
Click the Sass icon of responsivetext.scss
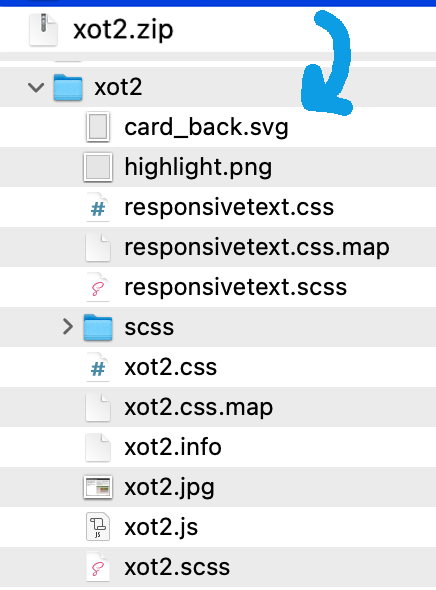(x=98, y=287)
